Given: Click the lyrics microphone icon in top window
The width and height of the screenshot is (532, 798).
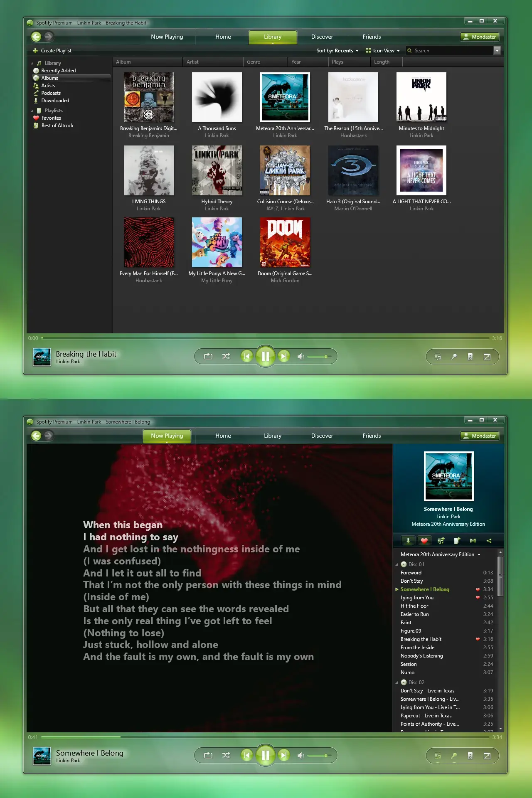Looking at the screenshot, I should (454, 357).
